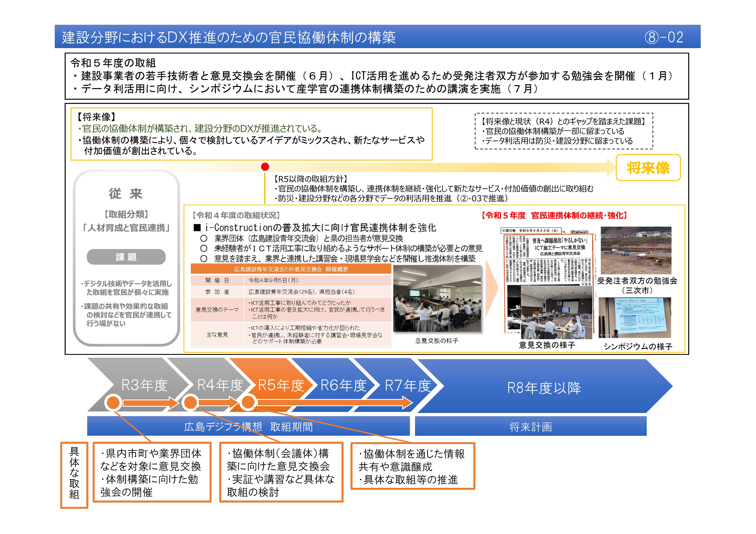
Task: Click the R3年度 orange circle marker
Action: 113,402
